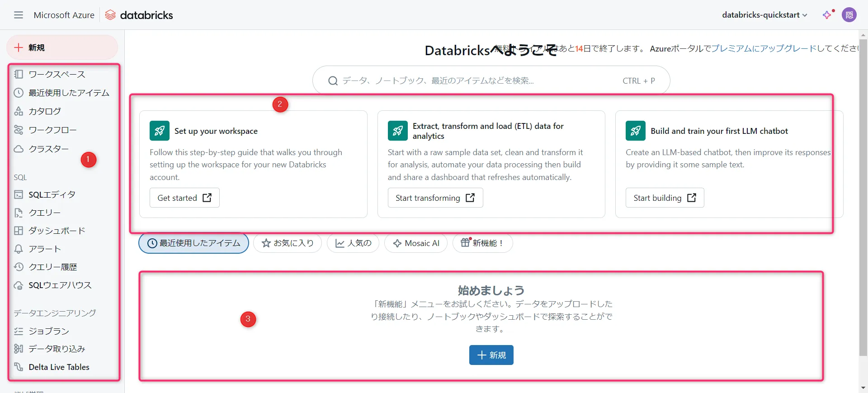Click the page vertical scrollbar
The image size is (868, 393).
(x=863, y=198)
